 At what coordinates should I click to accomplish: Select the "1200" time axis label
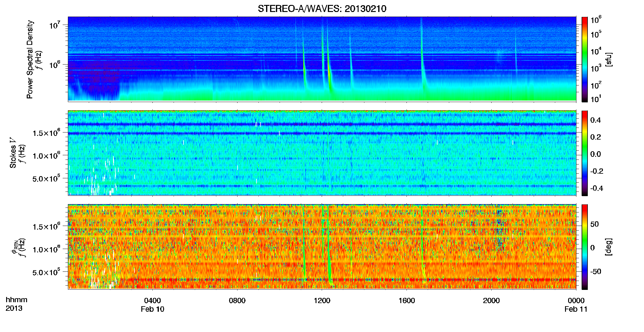point(322,301)
